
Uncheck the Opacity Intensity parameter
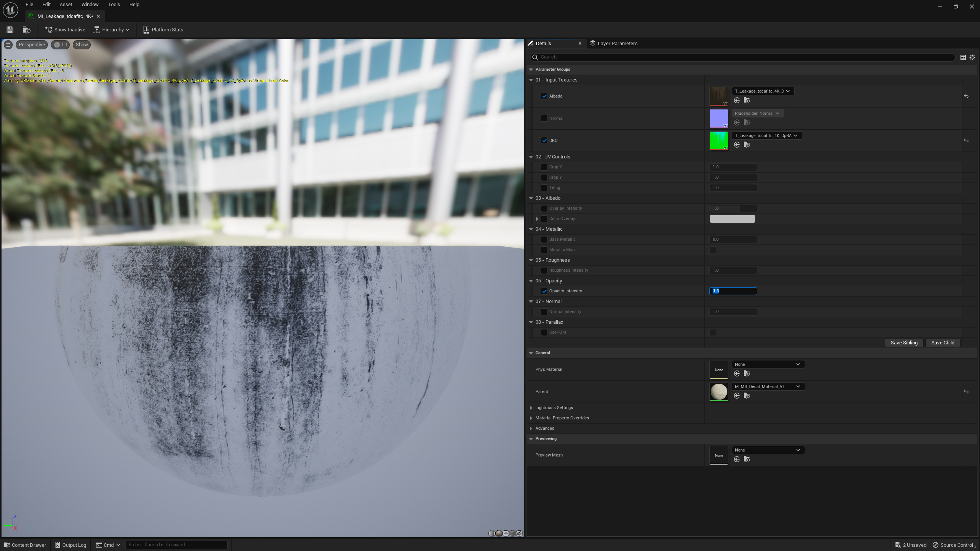(x=544, y=291)
